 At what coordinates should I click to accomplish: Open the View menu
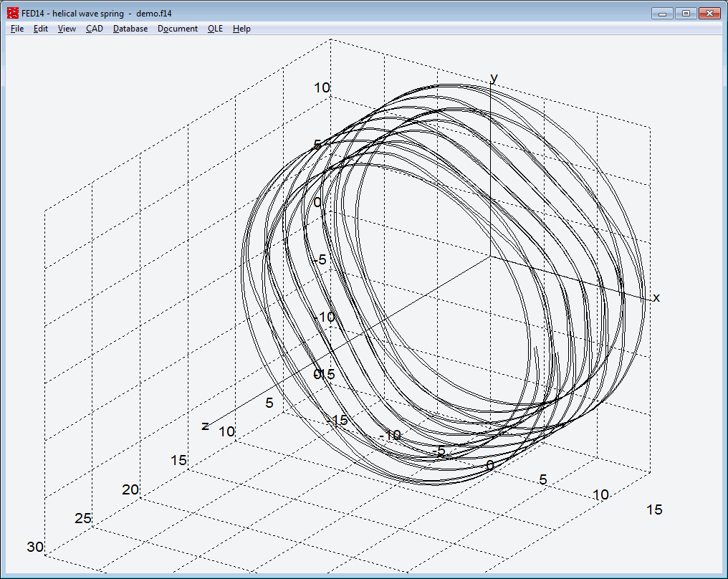click(x=67, y=29)
